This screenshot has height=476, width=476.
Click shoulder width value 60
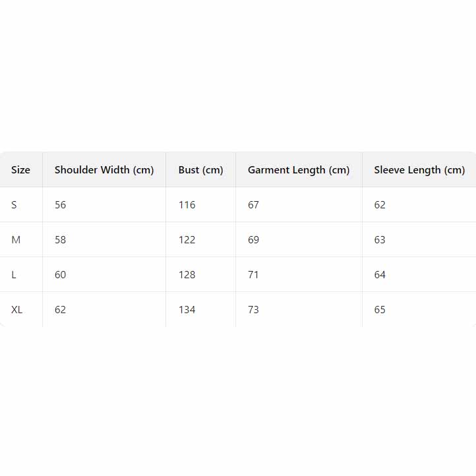[x=61, y=275]
